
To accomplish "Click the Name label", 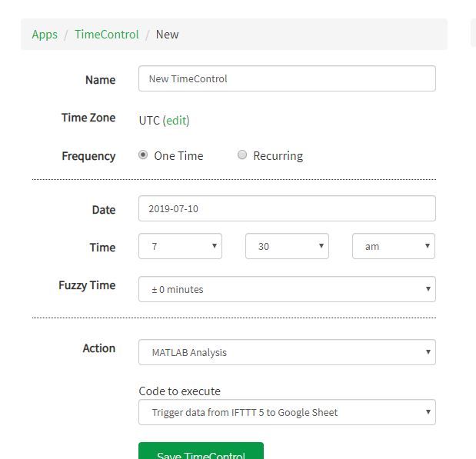I will point(101,80).
